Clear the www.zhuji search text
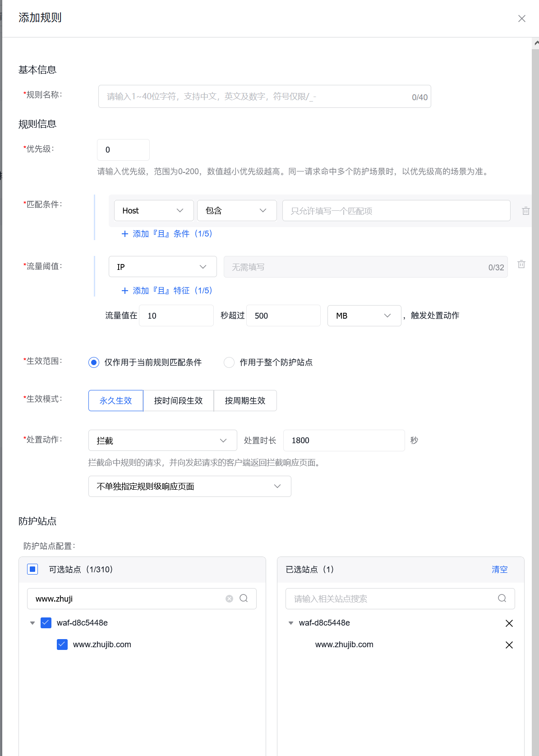Image resolution: width=539 pixels, height=756 pixels. click(229, 598)
